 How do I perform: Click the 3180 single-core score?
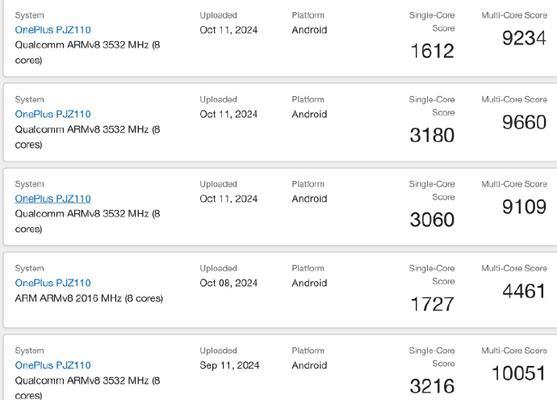coord(432,135)
